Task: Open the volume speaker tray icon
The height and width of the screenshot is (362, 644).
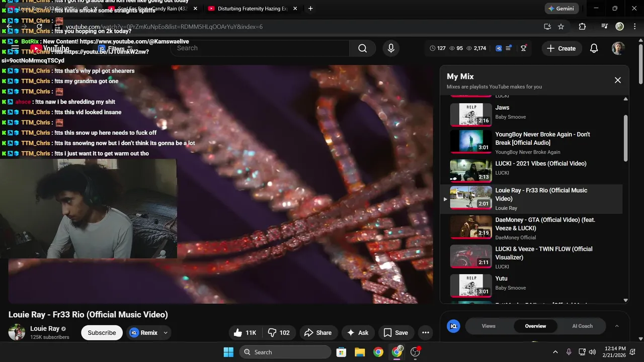Action: click(592, 352)
